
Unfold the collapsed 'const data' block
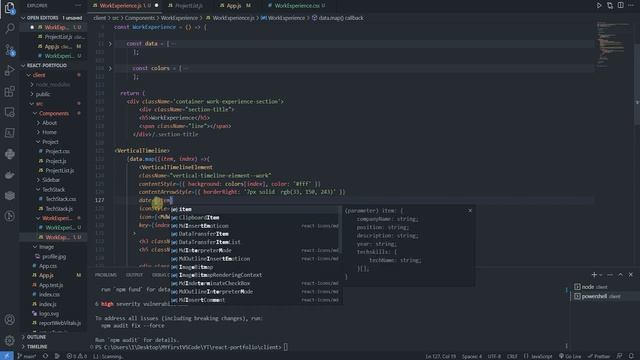110,44
